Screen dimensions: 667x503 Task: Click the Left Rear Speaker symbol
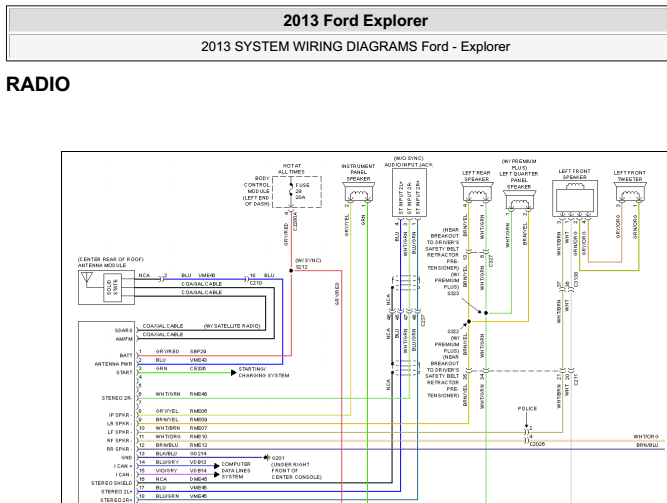477,192
